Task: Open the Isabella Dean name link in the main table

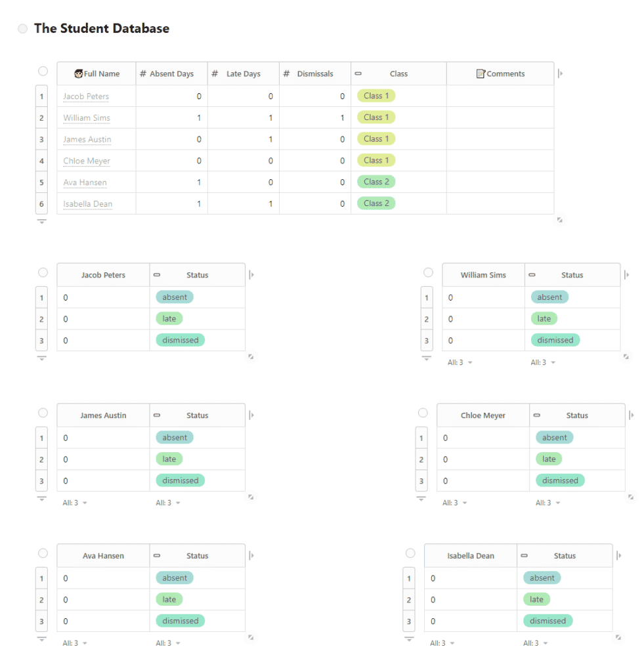Action: [x=87, y=204]
